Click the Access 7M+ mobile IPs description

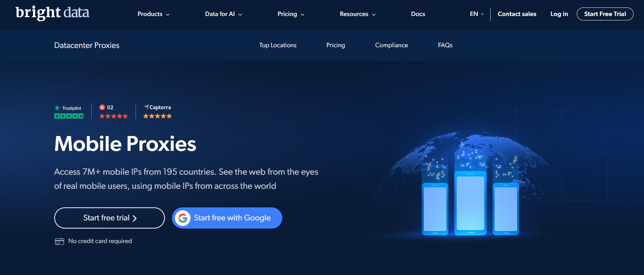(186, 179)
